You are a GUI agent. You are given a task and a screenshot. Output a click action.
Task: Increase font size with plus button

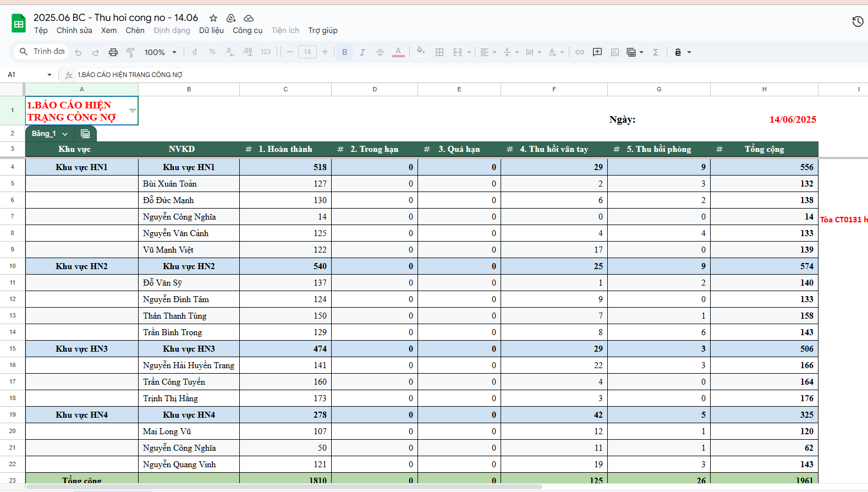tap(325, 52)
